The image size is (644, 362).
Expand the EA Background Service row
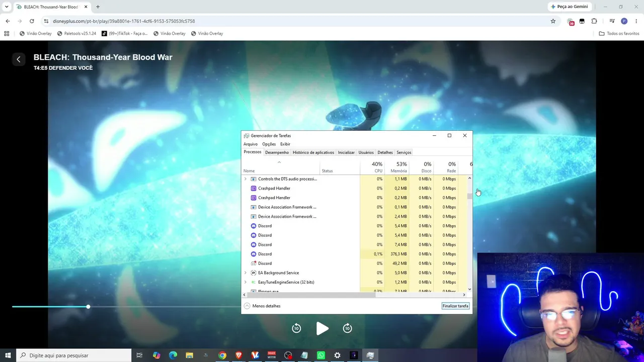pos(246,273)
